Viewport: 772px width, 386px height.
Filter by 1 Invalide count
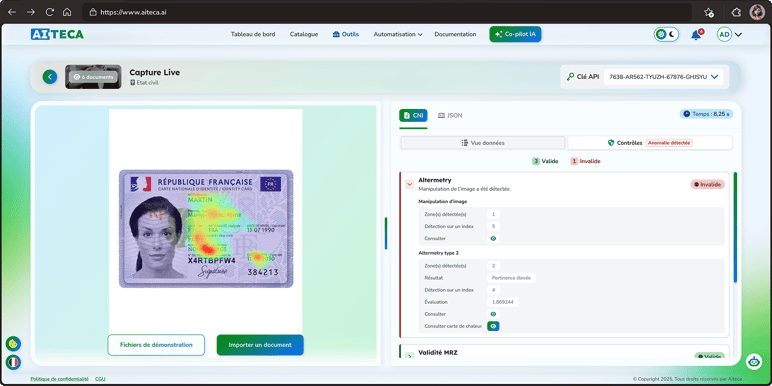(x=585, y=161)
